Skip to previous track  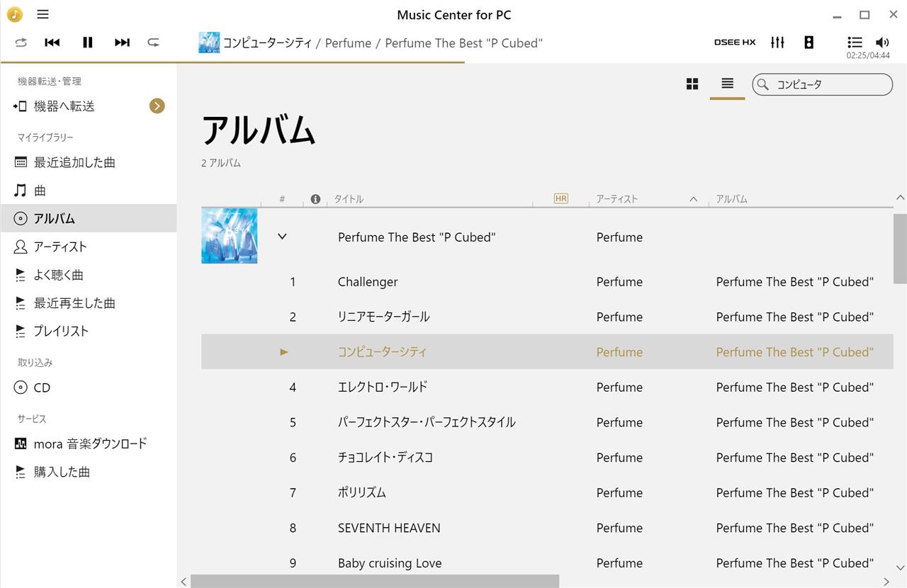[x=52, y=43]
